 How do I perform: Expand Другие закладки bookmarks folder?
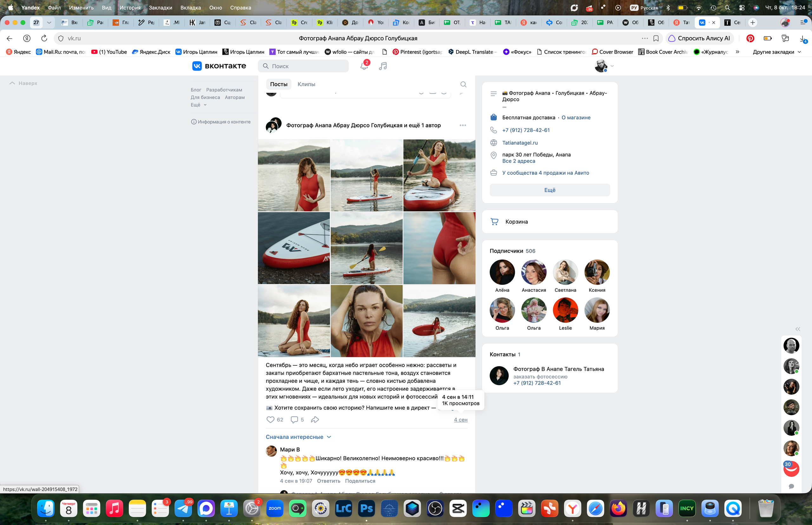[776, 52]
